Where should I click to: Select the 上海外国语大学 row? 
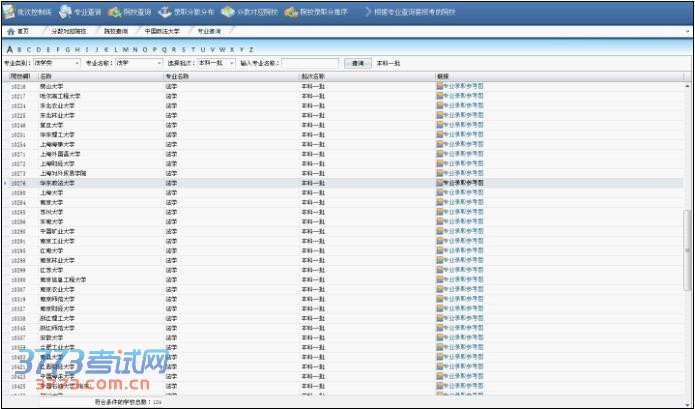tap(60, 154)
